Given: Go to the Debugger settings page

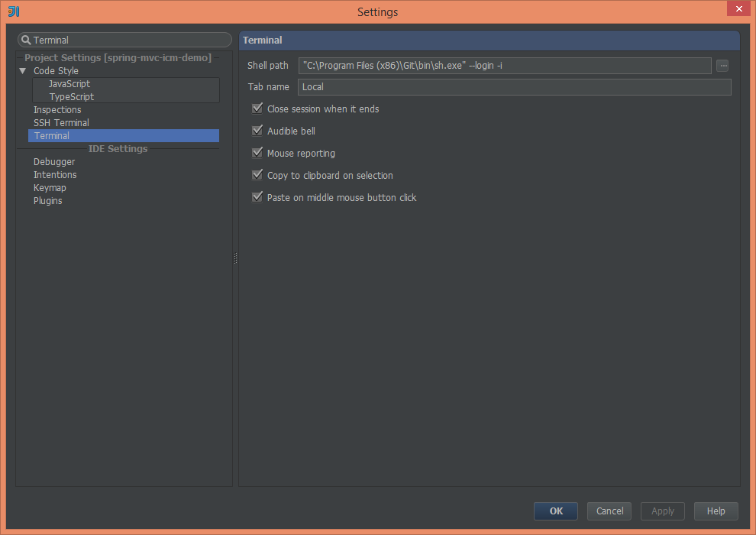Looking at the screenshot, I should pyautogui.click(x=53, y=161).
